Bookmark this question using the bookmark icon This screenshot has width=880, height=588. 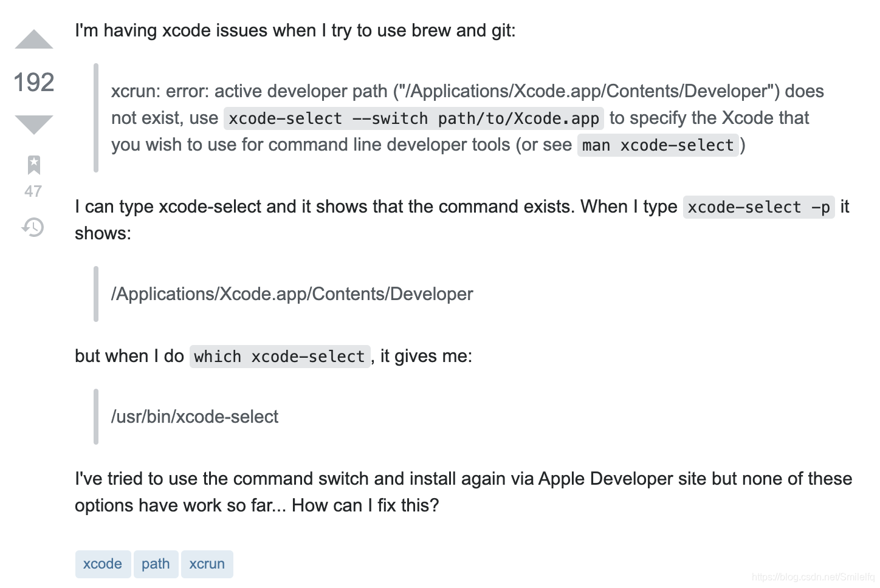34,165
